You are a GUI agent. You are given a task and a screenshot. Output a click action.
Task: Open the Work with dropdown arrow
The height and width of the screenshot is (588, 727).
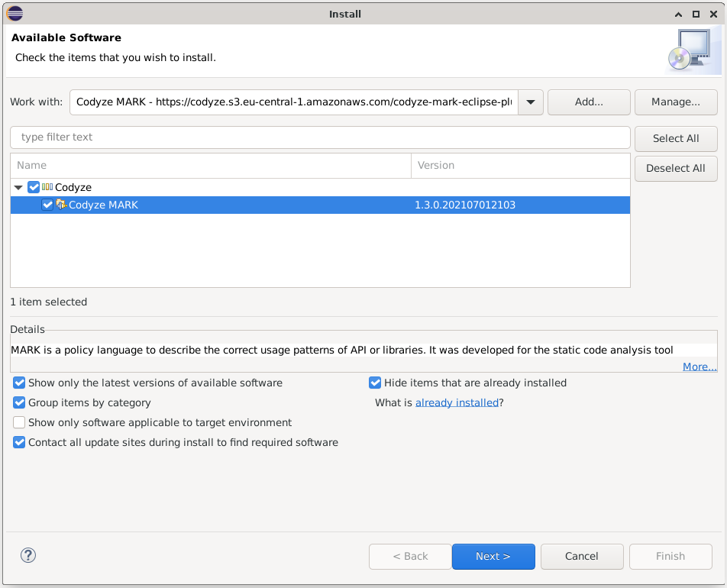pyautogui.click(x=530, y=102)
